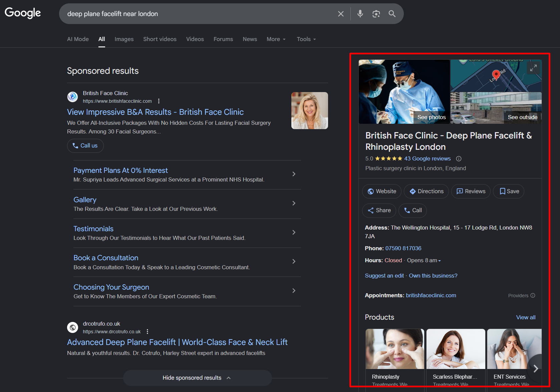Open options menu for British Face Clinic ad
The height and width of the screenshot is (392, 560).
159,101
